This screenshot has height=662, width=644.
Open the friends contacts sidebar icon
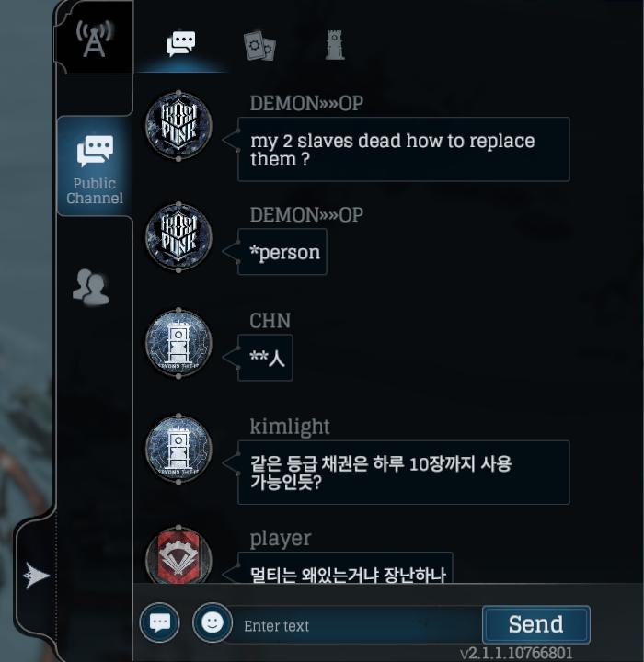90,287
